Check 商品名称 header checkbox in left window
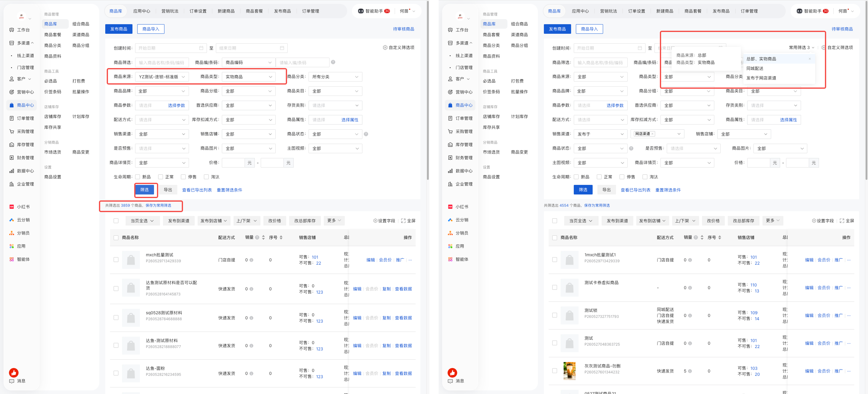The width and height of the screenshot is (868, 394). point(116,238)
